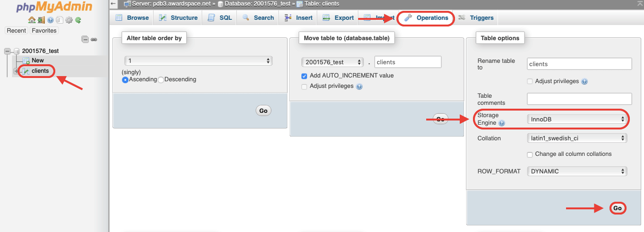The width and height of the screenshot is (644, 232).
Task: Open the Collation latin1_swedish_ci dropdown
Action: point(577,138)
